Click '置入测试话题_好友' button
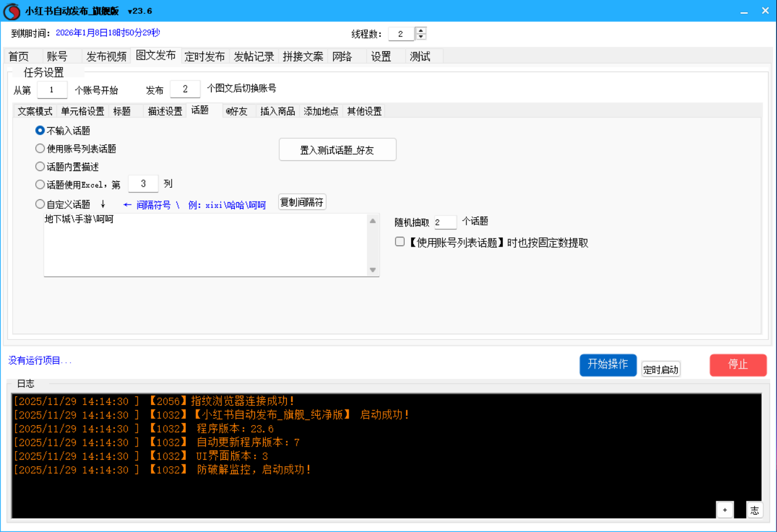Image resolution: width=777 pixels, height=532 pixels. click(x=337, y=150)
